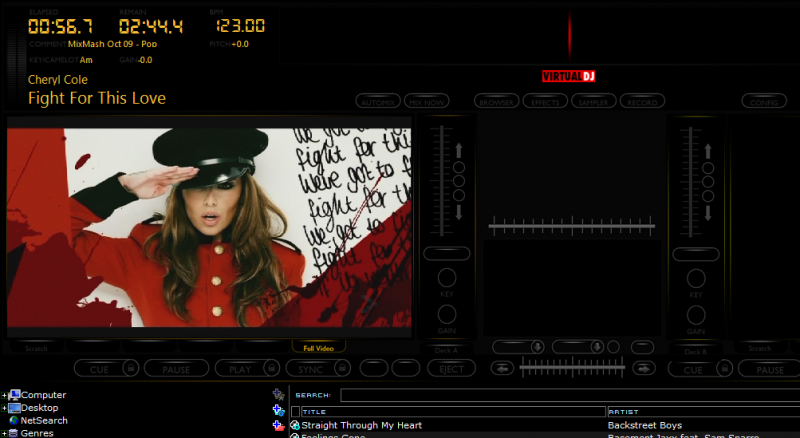800x438 pixels.
Task: Click the blank pill button under Deck B pitch slider
Action: [x=696, y=254]
